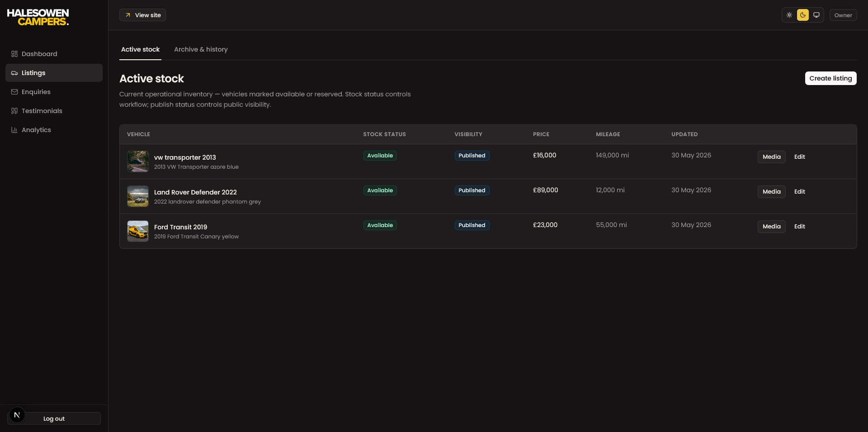This screenshot has height=432, width=868.
Task: Click the 55,000 mi mileage
Action: point(611,225)
